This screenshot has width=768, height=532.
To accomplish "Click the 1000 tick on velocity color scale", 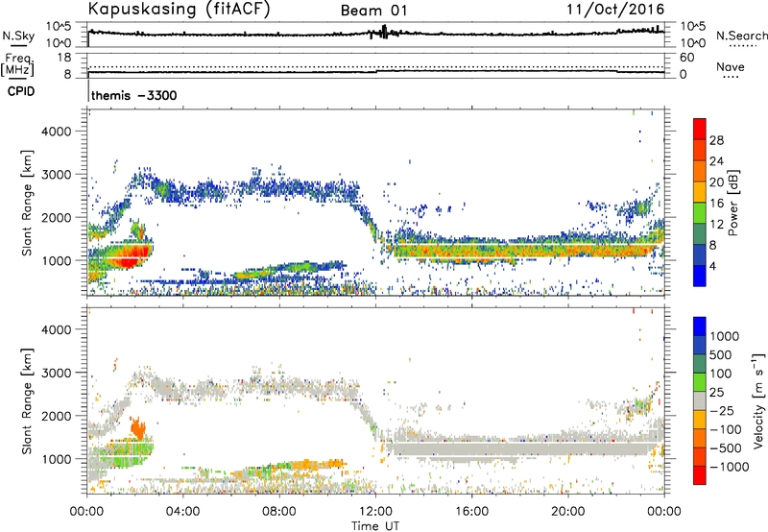I will click(724, 336).
